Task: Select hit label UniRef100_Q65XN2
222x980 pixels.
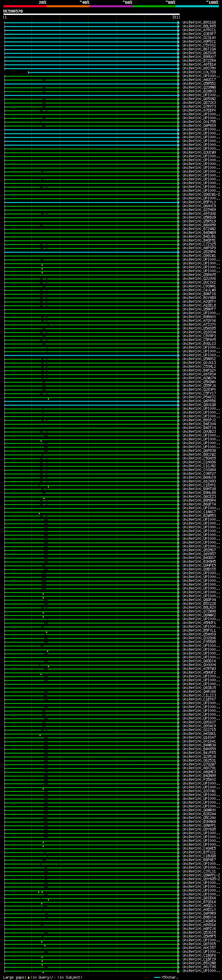Action: click(199, 99)
